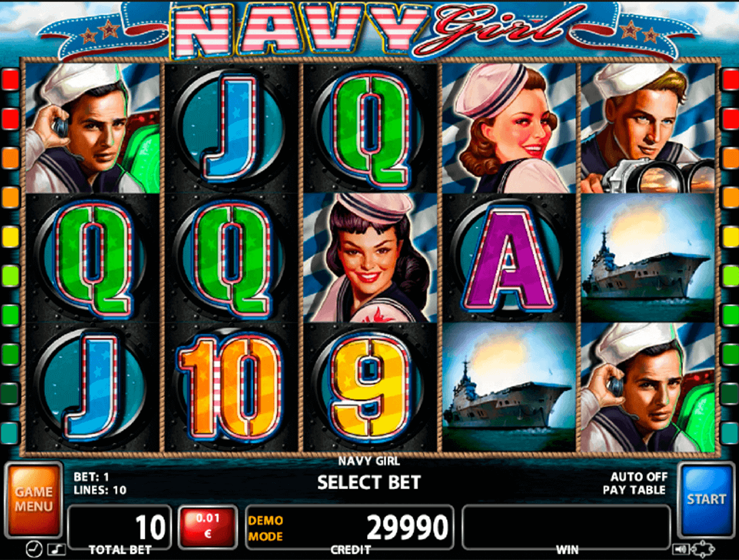Click the orange 10 symbol
The width and height of the screenshot is (739, 560).
229,389
